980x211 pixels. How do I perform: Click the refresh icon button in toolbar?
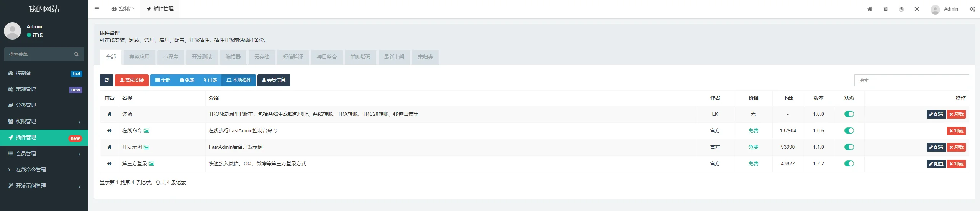[107, 80]
